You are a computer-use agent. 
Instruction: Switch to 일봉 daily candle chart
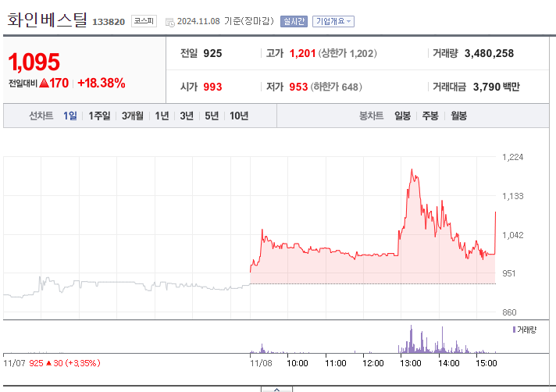402,116
